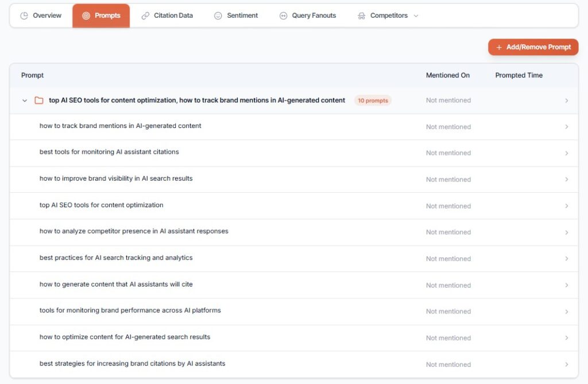588x384 pixels.
Task: Open the Competitors tab dropdown arrow
Action: pos(416,16)
